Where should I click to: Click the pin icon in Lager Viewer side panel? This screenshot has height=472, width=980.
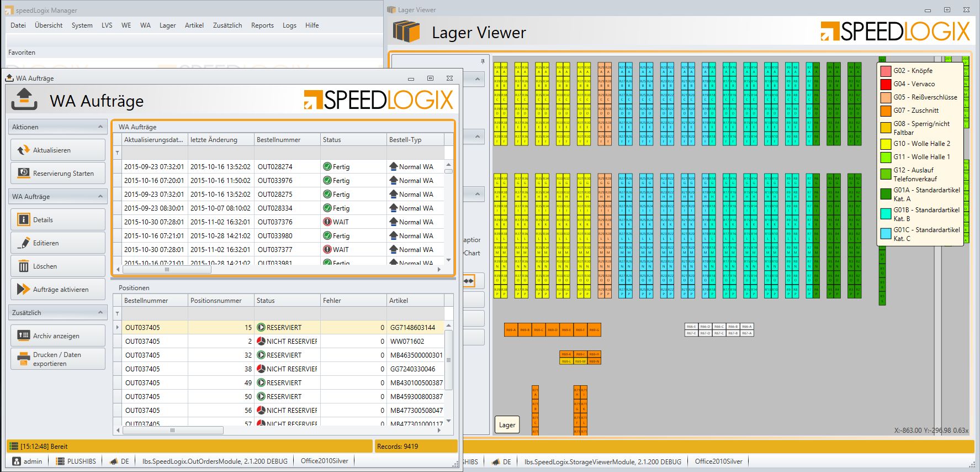pos(483,61)
